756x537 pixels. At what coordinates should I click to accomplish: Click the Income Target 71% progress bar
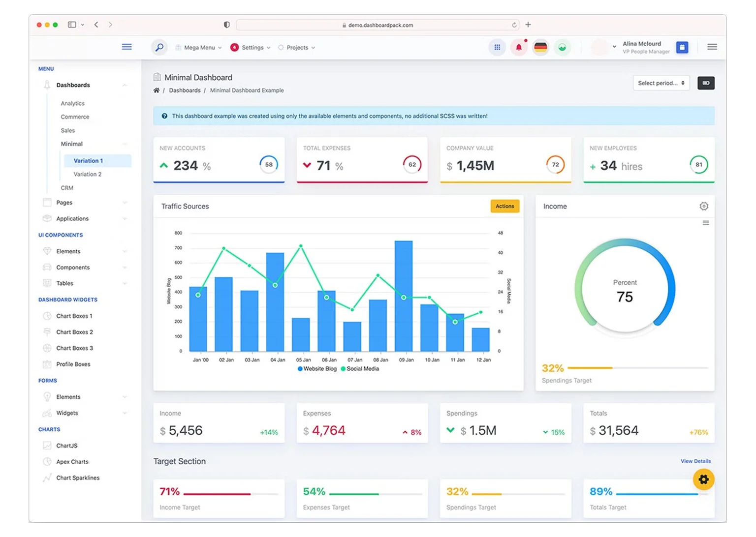[217, 494]
